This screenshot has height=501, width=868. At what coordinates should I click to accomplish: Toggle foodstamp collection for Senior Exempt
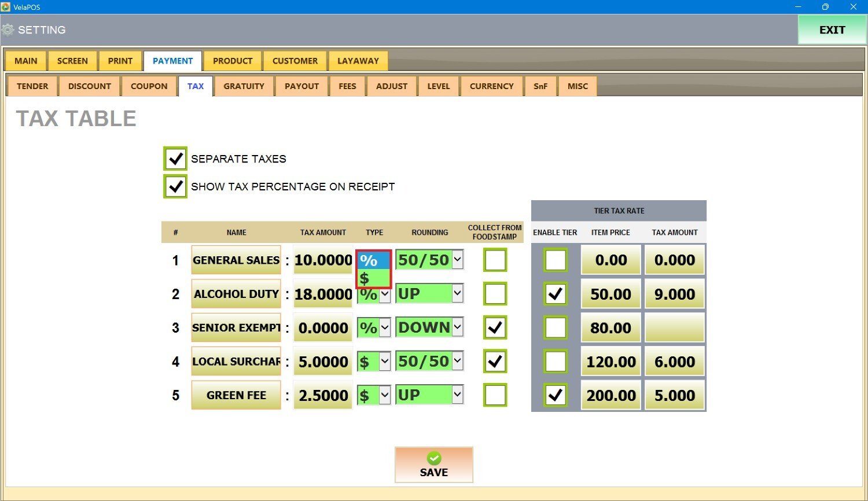495,327
